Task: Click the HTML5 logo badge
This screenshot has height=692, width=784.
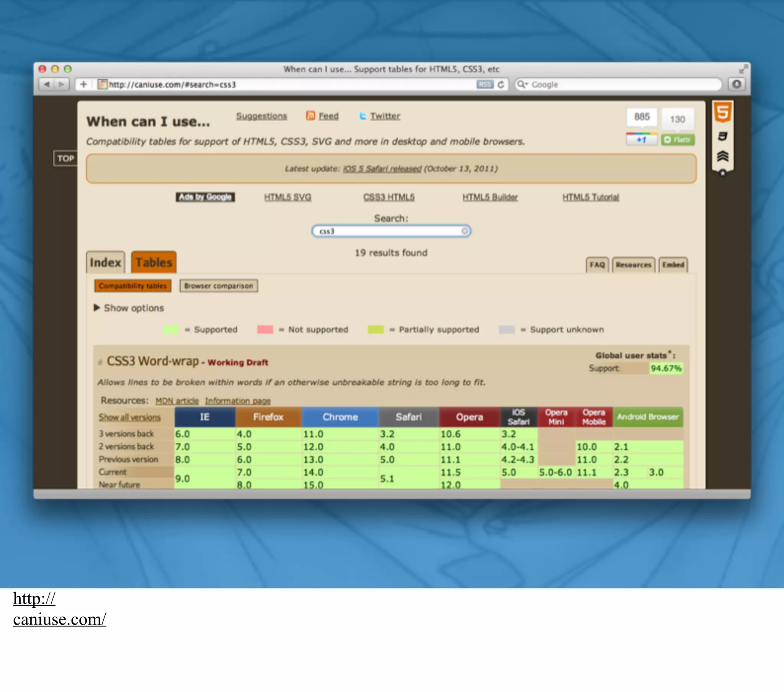Action: tap(723, 113)
